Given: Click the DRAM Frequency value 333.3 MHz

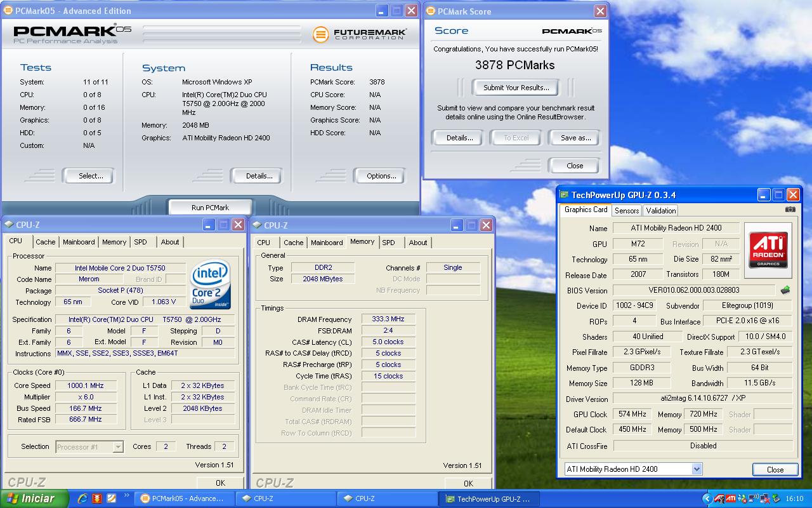Looking at the screenshot, I should point(389,319).
